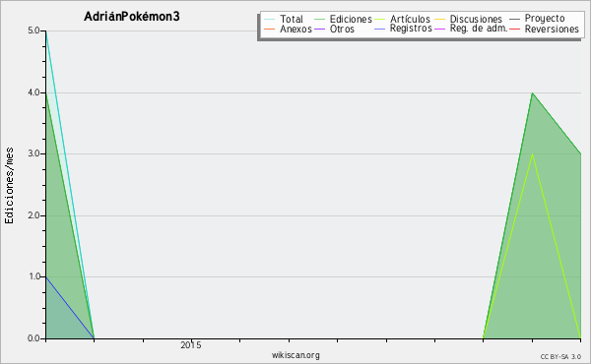Click the orange Anexos legend line swatch
This screenshot has height=364, width=591.
[x=270, y=29]
